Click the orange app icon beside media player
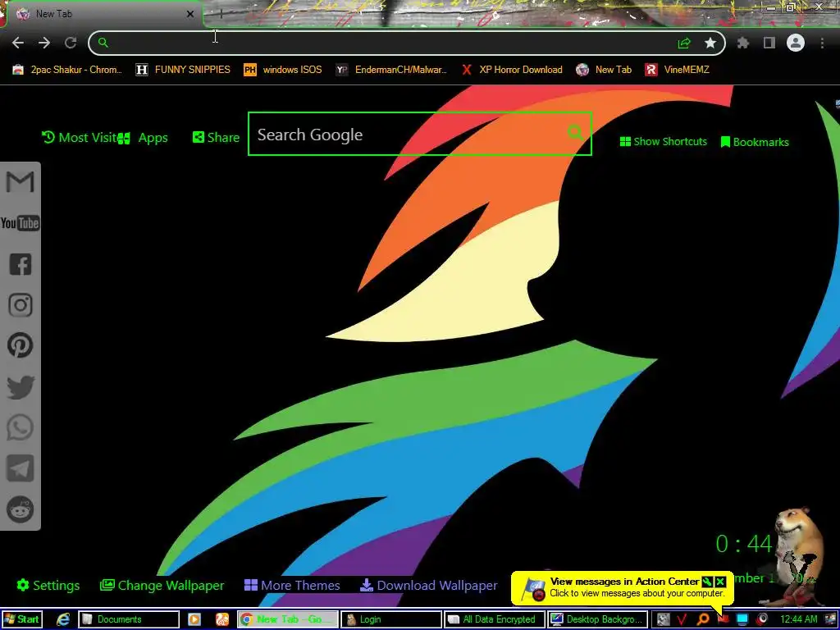The width and height of the screenshot is (840, 630). pyautogui.click(x=221, y=619)
